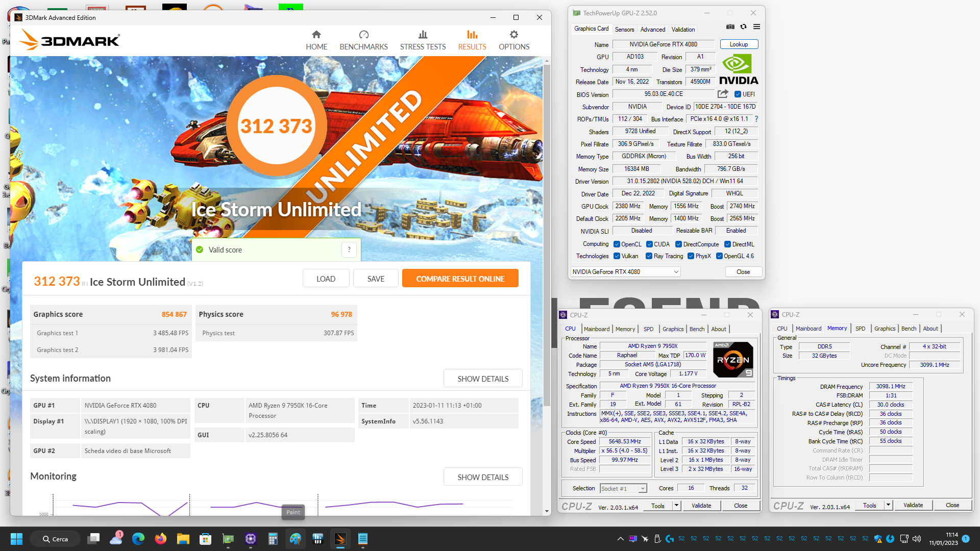Toggle the DirectML checkbox in GPU-Z

pyautogui.click(x=727, y=244)
